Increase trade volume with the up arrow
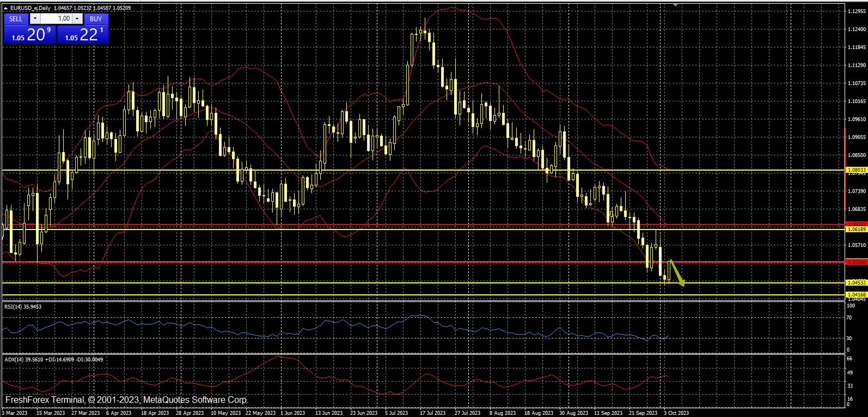This screenshot has height=417, width=868. (77, 19)
